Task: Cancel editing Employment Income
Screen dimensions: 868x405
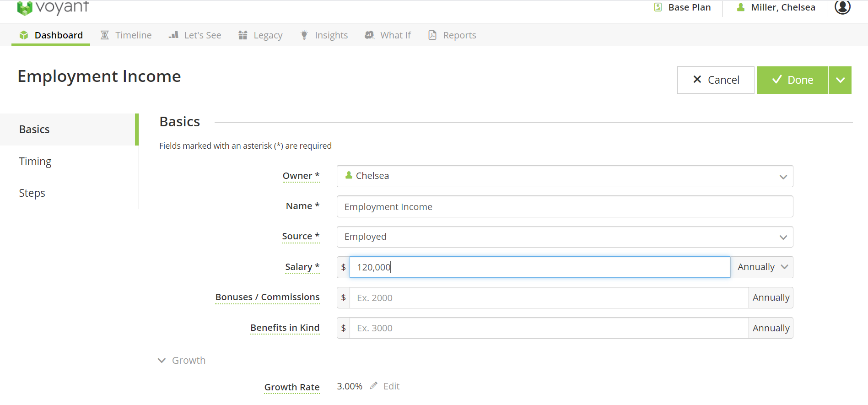Action: coord(716,80)
